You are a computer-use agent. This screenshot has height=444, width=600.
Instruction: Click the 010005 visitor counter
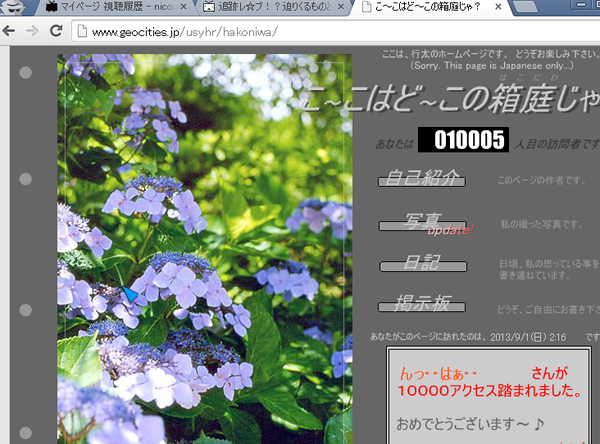coord(463,140)
